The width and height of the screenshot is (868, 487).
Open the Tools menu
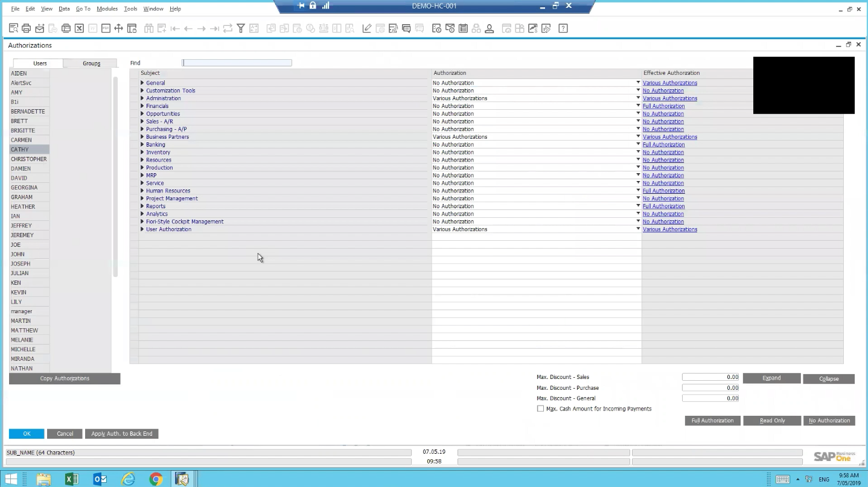pyautogui.click(x=130, y=9)
